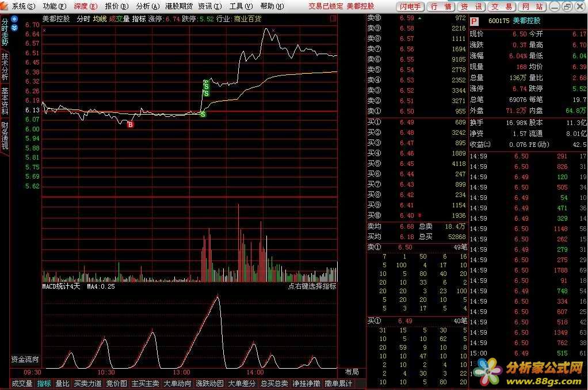Viewport: 588px width, 390px height.
Task: Click the green S marker on 6.13 baseline
Action: (203, 114)
